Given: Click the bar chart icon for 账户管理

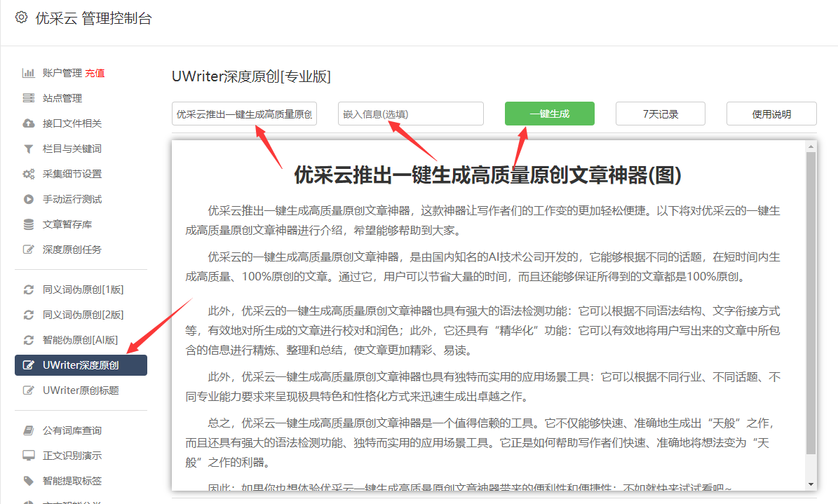Looking at the screenshot, I should tap(29, 73).
